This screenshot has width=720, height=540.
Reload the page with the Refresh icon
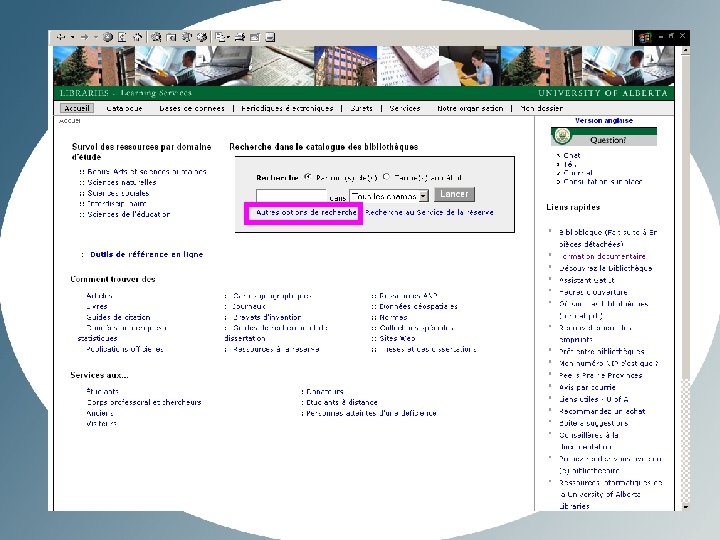click(x=122, y=37)
